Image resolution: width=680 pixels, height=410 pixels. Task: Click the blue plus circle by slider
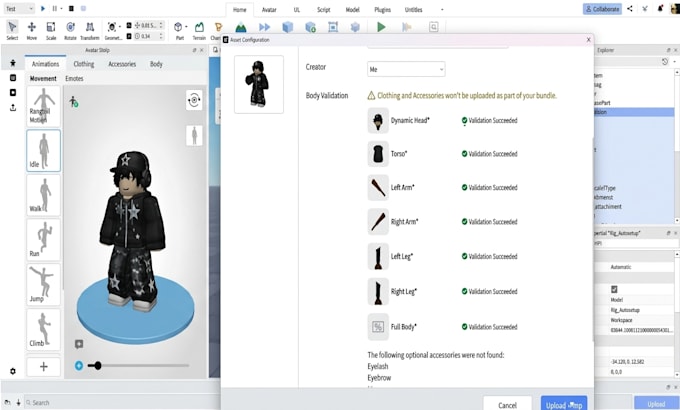79,366
